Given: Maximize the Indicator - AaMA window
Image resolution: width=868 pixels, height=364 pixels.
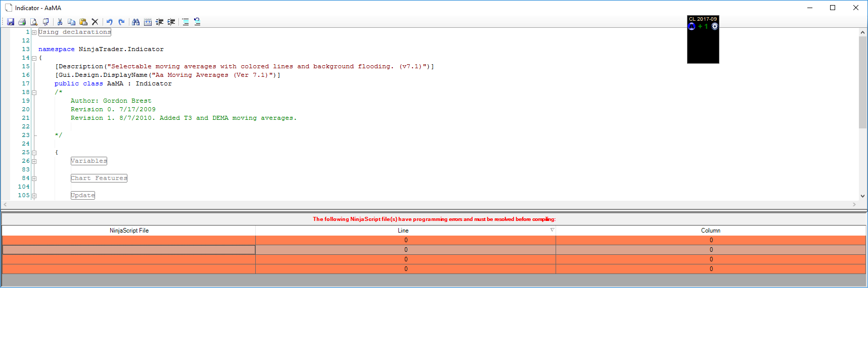Looking at the screenshot, I should tap(833, 8).
